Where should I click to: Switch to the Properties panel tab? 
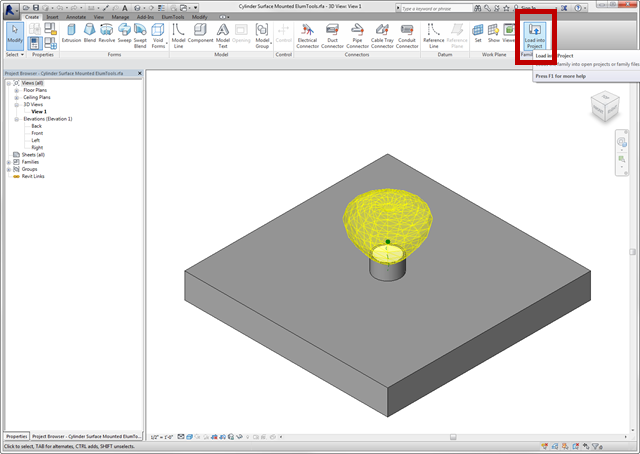pos(15,437)
